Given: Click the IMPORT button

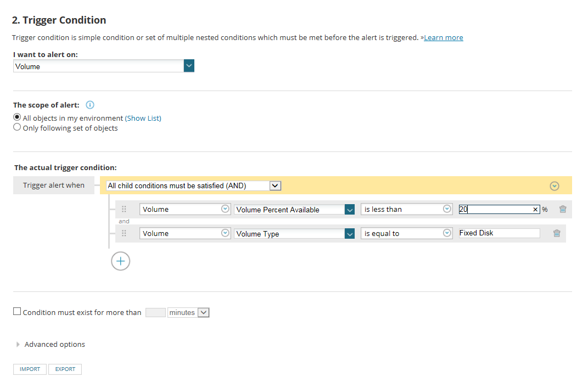Looking at the screenshot, I should pyautogui.click(x=30, y=369).
